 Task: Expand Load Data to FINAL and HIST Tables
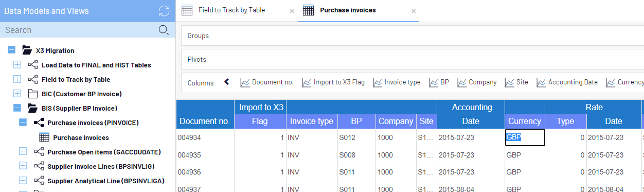click(x=17, y=65)
